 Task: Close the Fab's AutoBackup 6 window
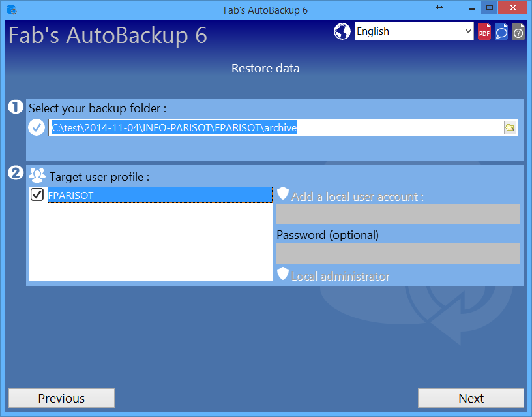pyautogui.click(x=512, y=7)
